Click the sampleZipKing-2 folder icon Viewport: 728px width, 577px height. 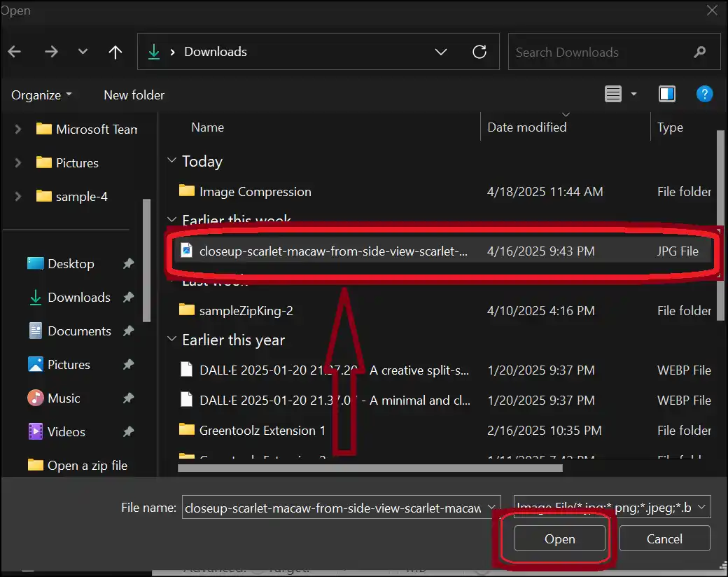(x=187, y=310)
